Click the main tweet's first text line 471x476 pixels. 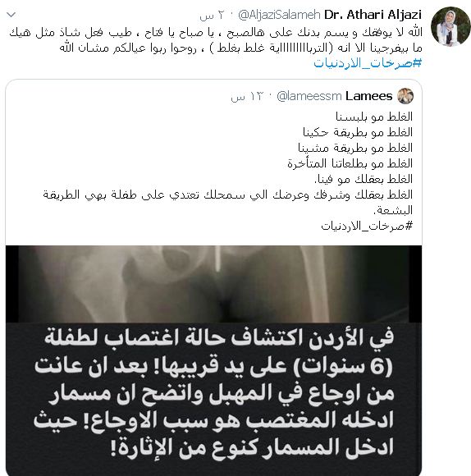pos(216,32)
